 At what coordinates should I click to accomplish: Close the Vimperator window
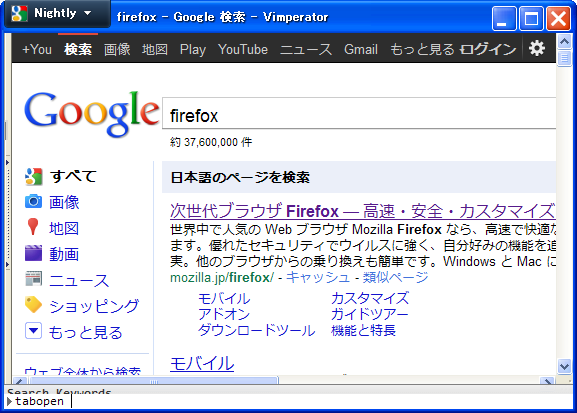point(558,18)
